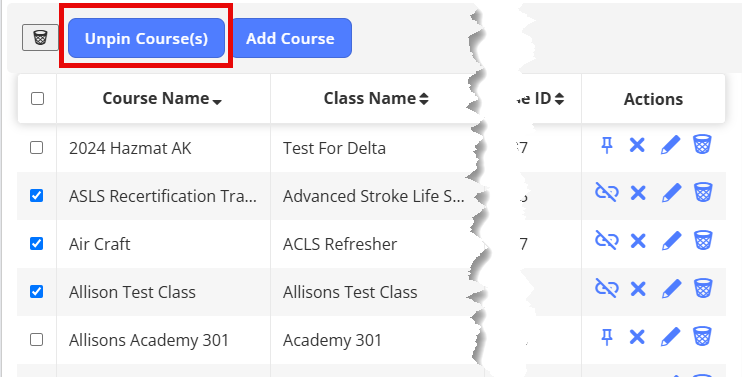
Task: Unpin the Air Craft course row
Action: (x=607, y=241)
